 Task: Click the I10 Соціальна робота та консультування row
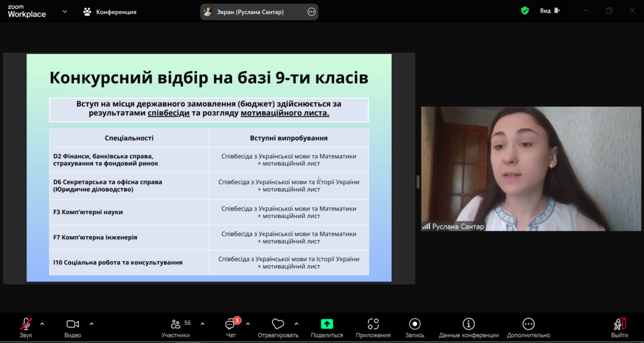click(209, 263)
